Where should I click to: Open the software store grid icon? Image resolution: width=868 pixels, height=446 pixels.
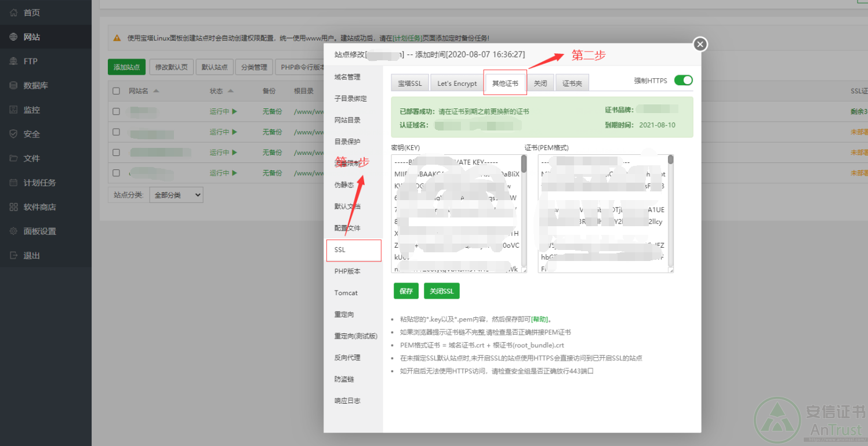14,207
